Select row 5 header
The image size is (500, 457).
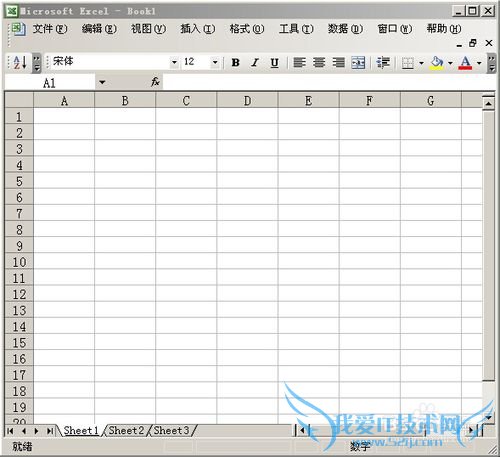pos(19,181)
